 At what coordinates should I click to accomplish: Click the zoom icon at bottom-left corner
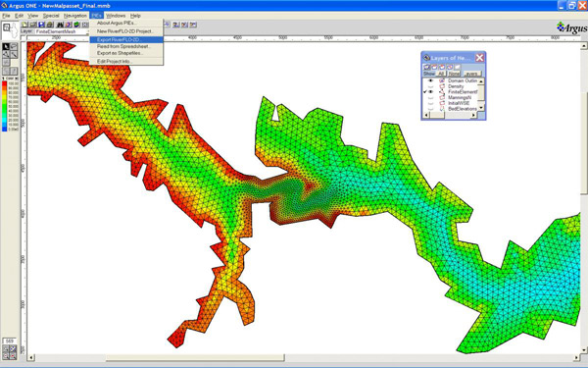coord(6,355)
